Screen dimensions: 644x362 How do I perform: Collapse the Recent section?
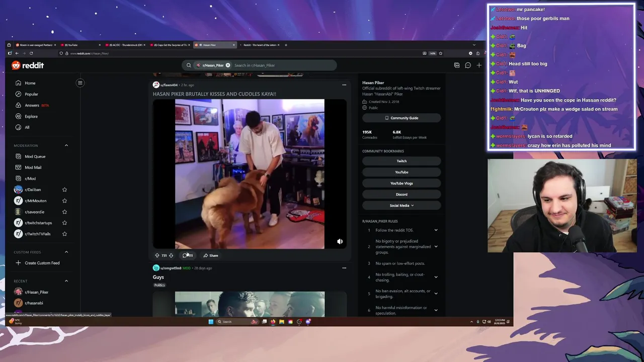click(x=66, y=281)
